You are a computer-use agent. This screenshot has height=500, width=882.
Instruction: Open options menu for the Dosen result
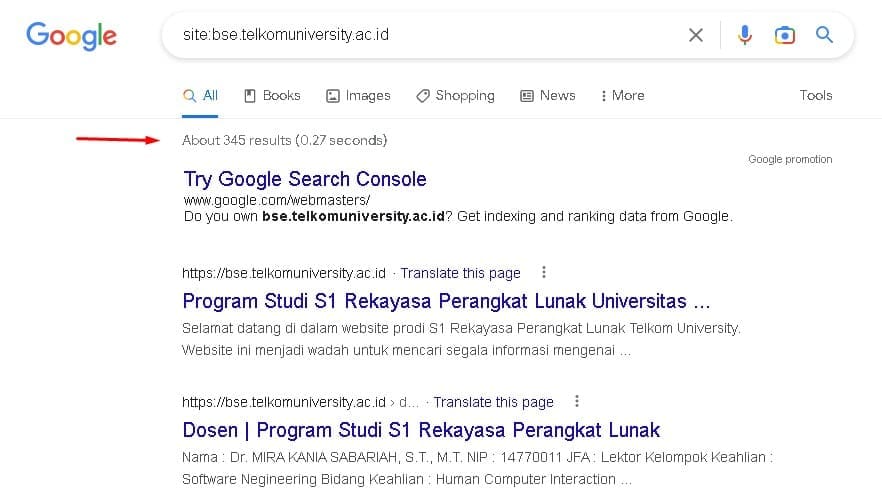tap(577, 401)
